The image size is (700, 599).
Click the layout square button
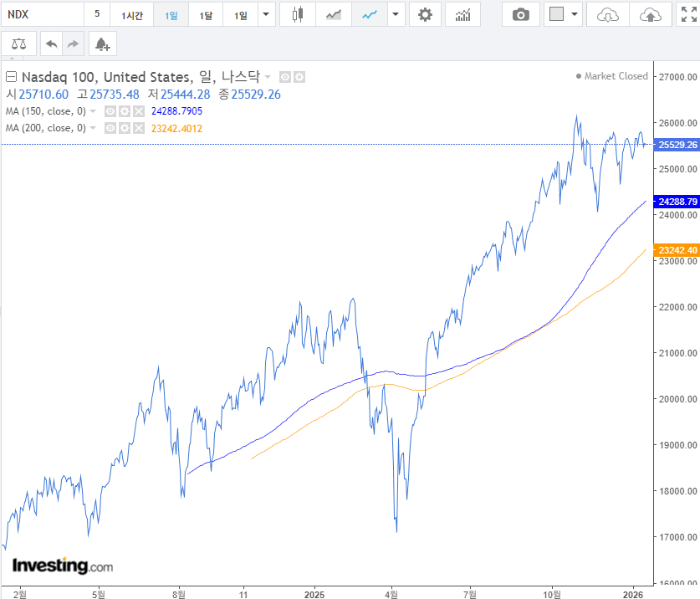(x=556, y=15)
